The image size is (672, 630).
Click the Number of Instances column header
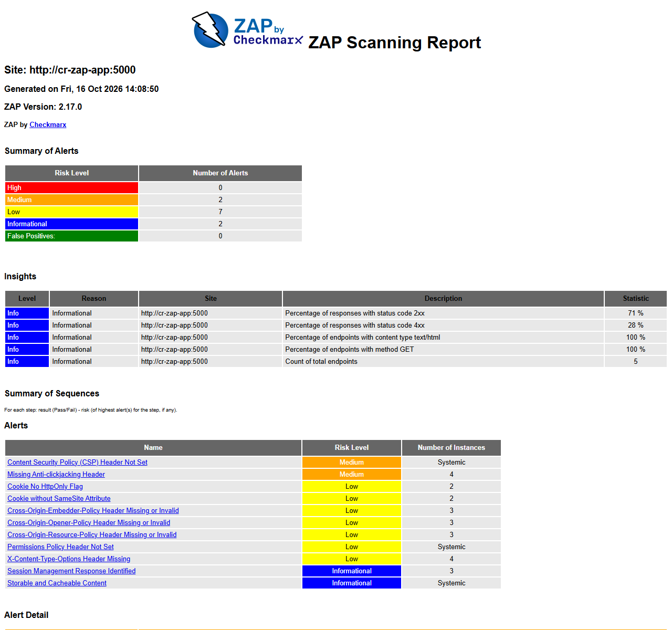[x=451, y=447]
